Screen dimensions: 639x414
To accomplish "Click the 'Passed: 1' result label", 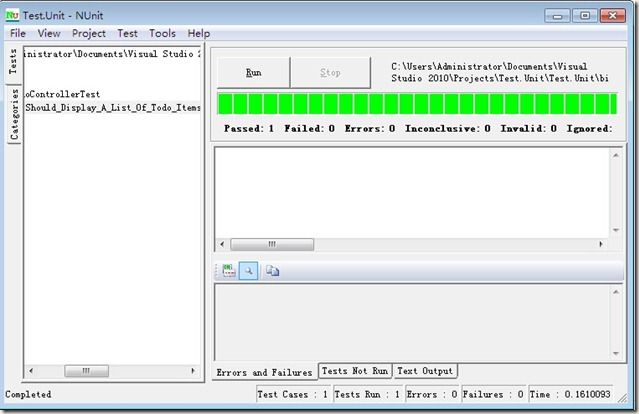I will point(249,129).
